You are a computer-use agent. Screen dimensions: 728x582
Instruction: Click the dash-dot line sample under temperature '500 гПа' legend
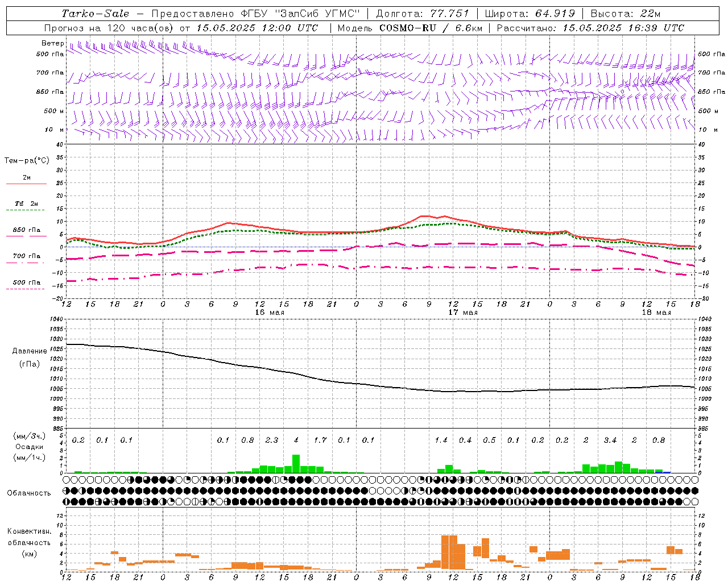tap(25, 289)
